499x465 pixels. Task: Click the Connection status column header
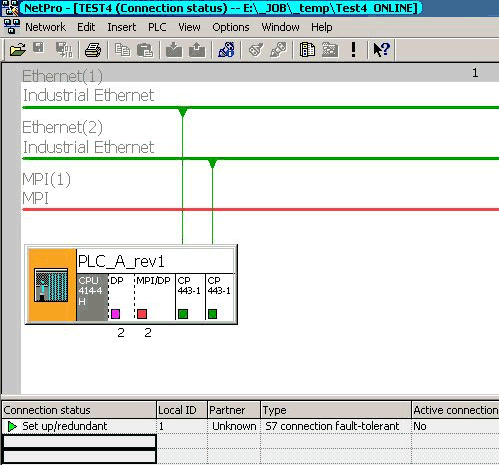pyautogui.click(x=79, y=410)
